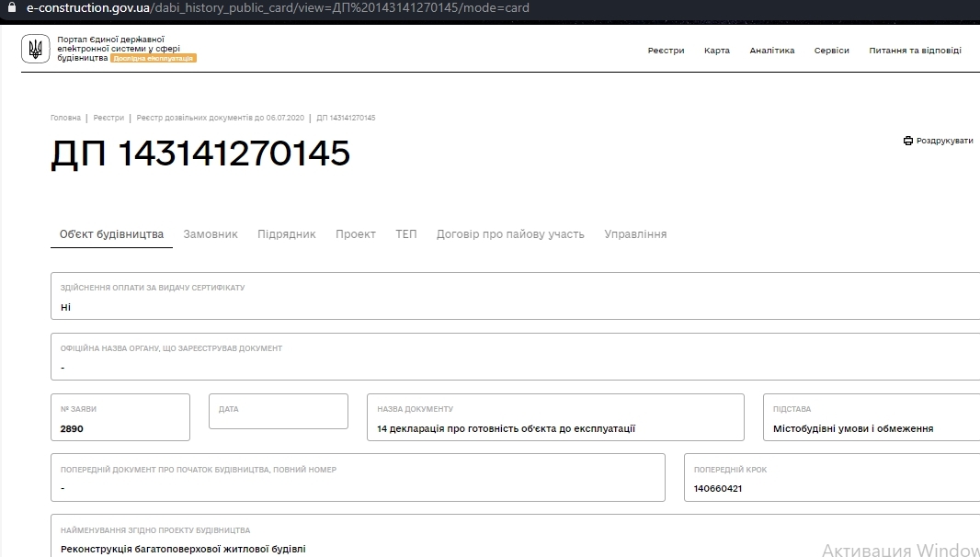Open the Сервіси menu item
The height and width of the screenshot is (557, 980).
[831, 51]
